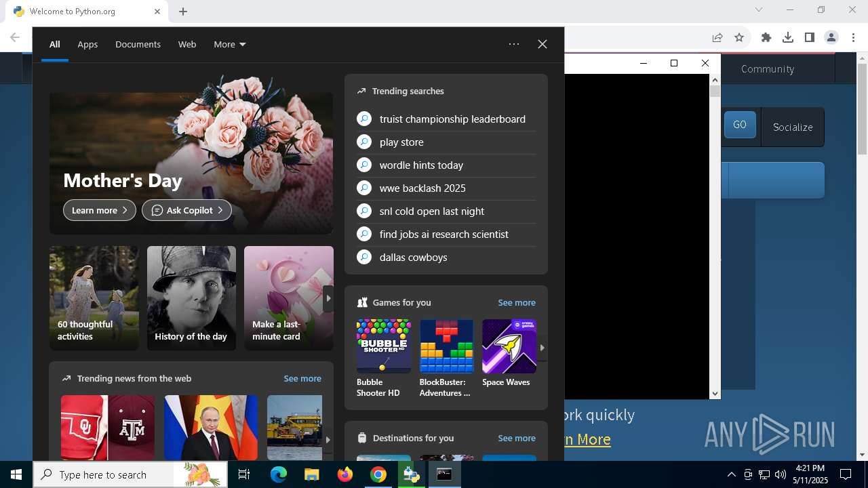868x488 pixels.
Task: See more Games for you
Action: 517,302
